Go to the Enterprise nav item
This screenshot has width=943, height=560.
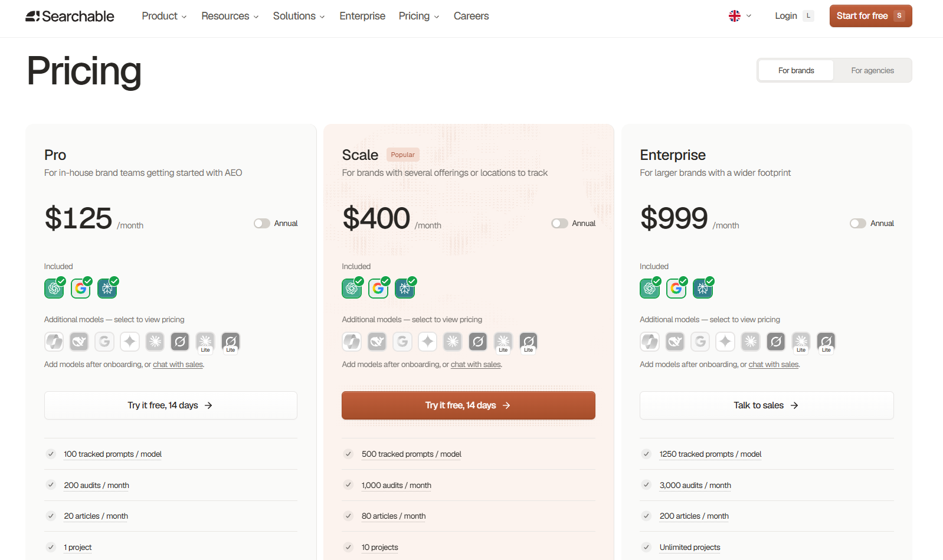[362, 16]
